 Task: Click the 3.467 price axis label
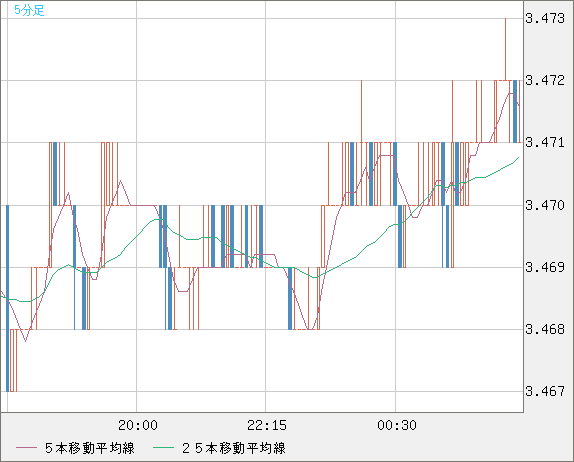[x=545, y=392]
